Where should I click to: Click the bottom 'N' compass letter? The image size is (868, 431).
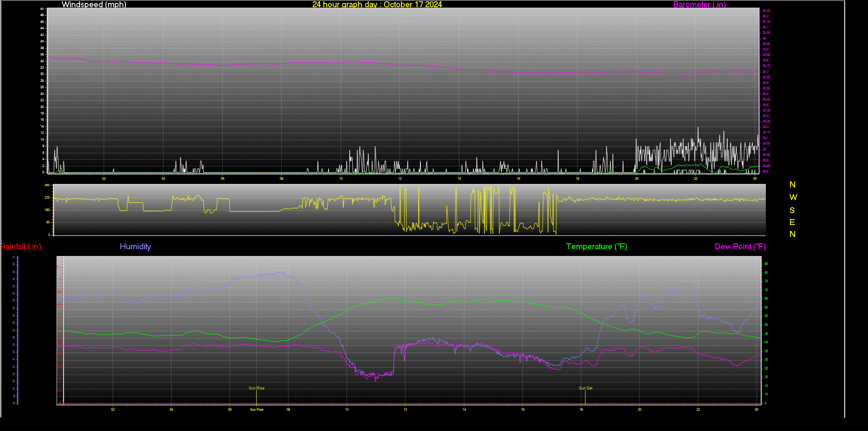pos(793,234)
